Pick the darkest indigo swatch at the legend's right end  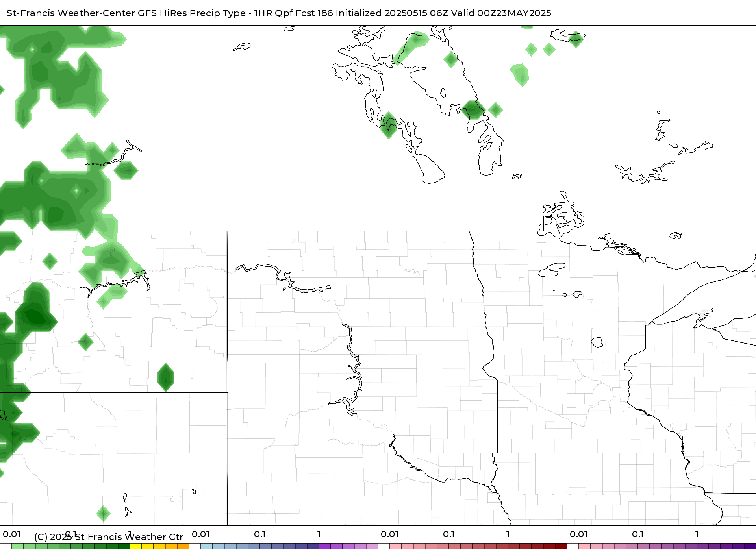coord(750,546)
